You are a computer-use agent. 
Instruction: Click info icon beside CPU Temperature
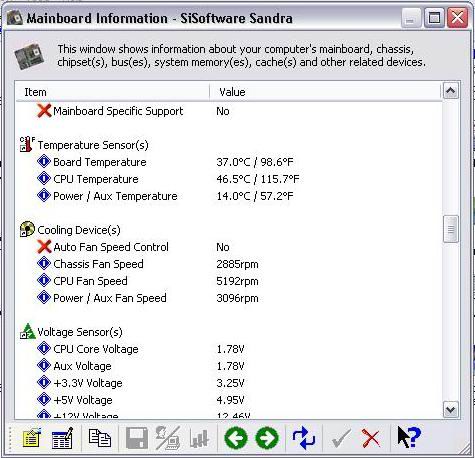click(44, 179)
